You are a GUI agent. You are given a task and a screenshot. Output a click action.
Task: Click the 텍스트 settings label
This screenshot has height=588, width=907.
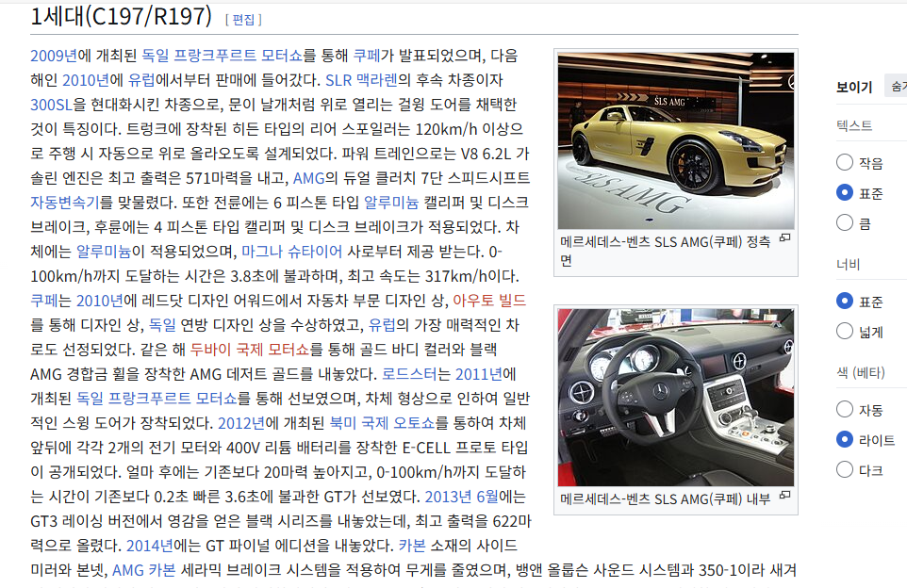[854, 125]
